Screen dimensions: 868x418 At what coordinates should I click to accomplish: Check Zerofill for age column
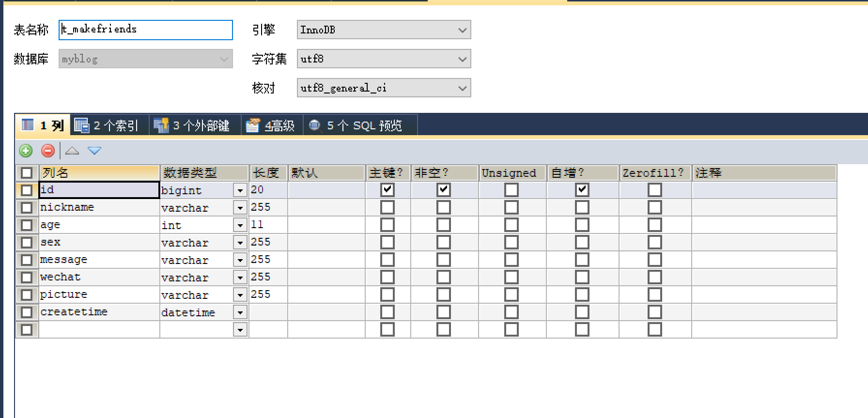point(655,225)
